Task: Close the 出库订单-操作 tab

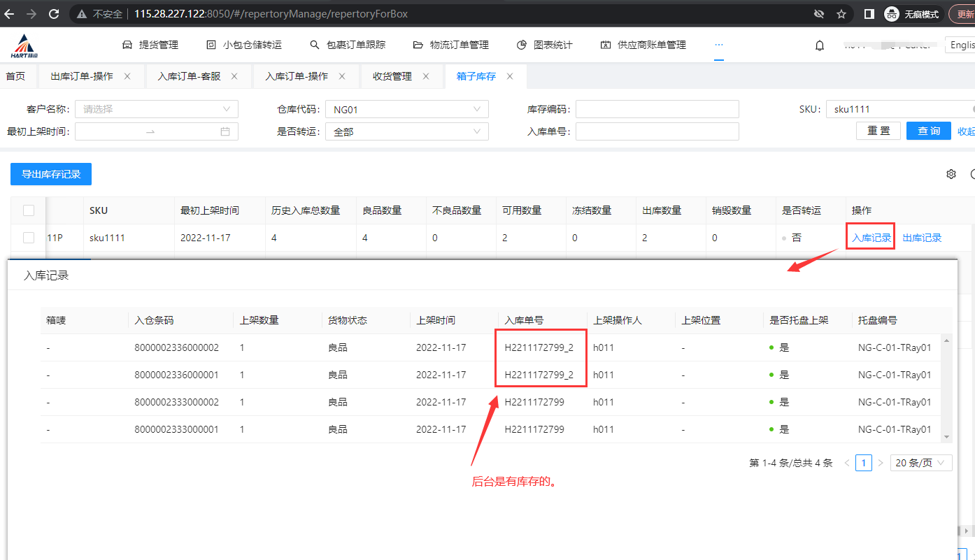Action: click(x=127, y=76)
